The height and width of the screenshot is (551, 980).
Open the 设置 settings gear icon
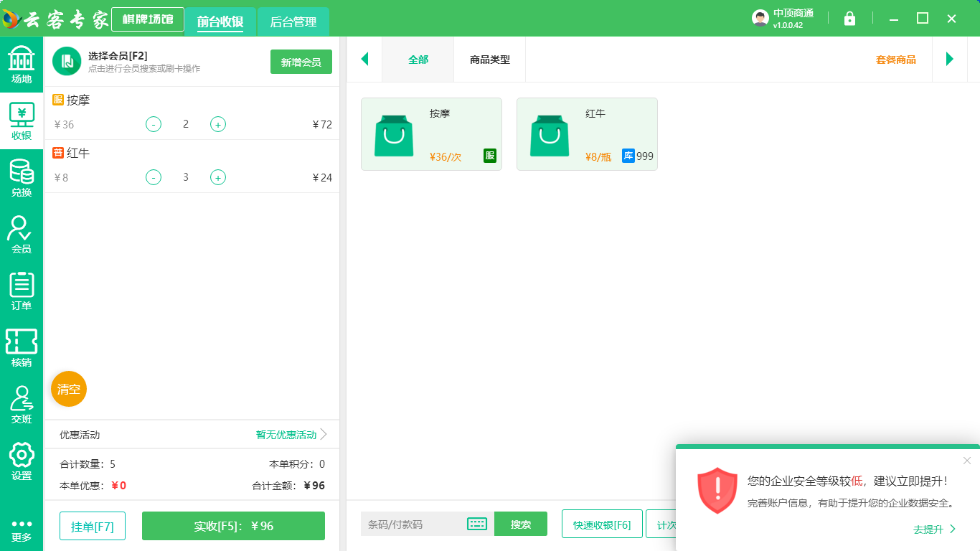pyautogui.click(x=22, y=461)
